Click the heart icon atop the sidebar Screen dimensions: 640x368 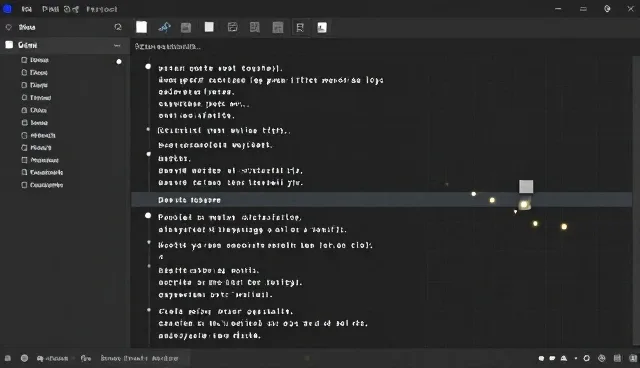9,27
